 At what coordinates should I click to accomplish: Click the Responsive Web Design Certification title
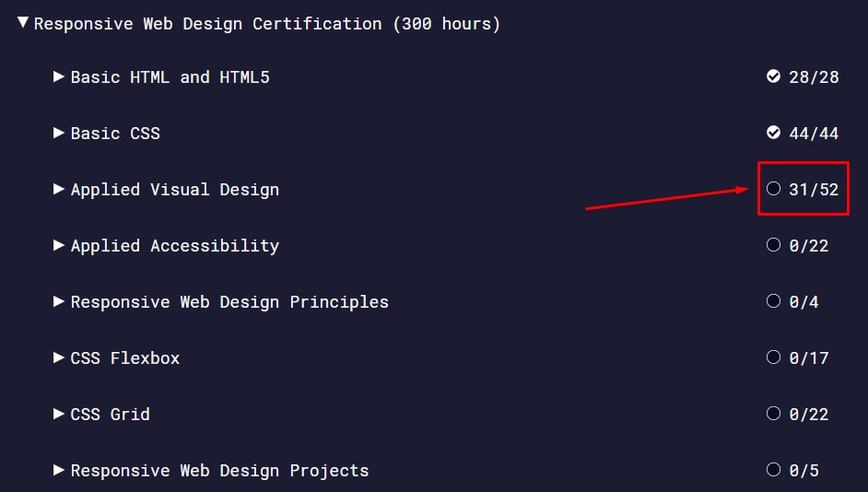click(x=267, y=24)
